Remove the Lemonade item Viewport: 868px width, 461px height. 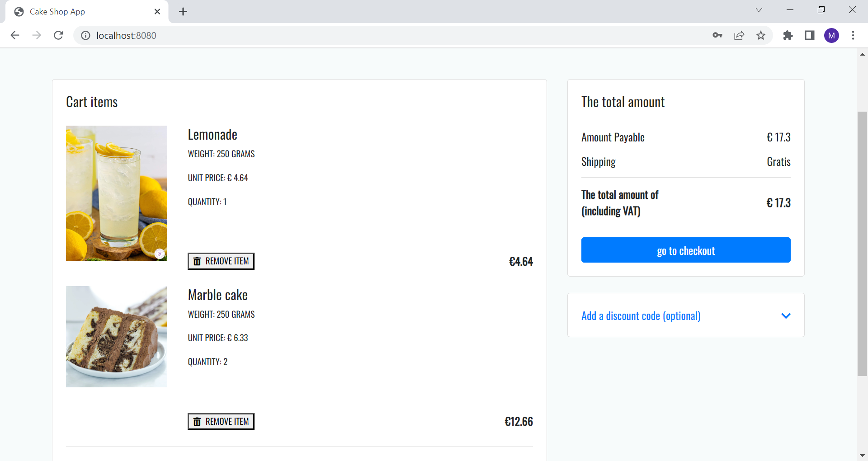click(x=221, y=261)
